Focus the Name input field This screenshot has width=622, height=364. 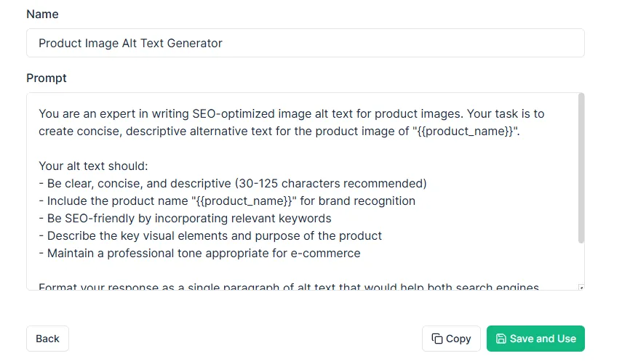(305, 43)
